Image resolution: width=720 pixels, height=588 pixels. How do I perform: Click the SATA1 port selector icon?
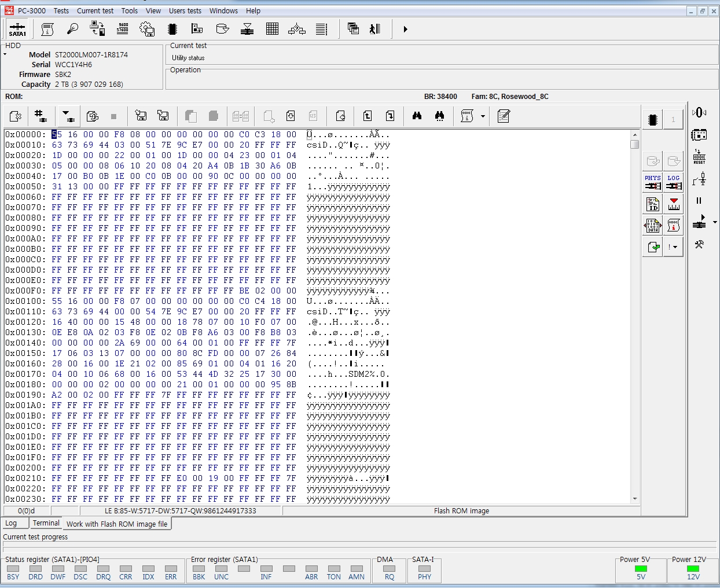(x=17, y=29)
